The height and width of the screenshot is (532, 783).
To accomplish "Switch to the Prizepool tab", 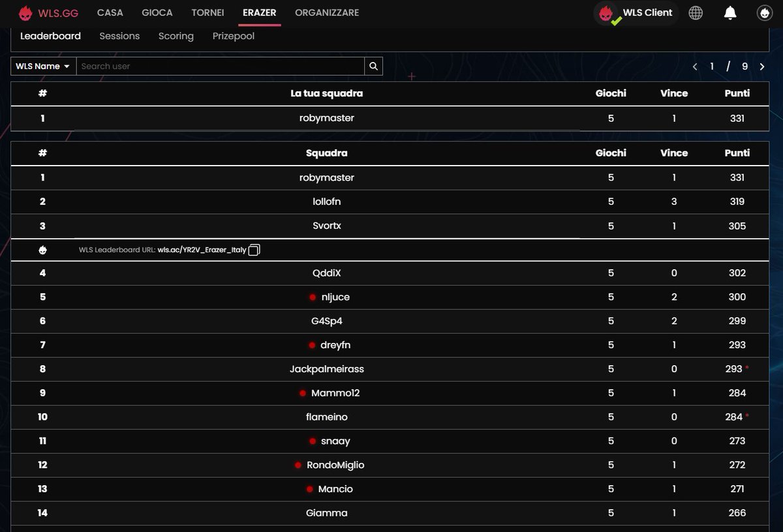I will click(234, 36).
